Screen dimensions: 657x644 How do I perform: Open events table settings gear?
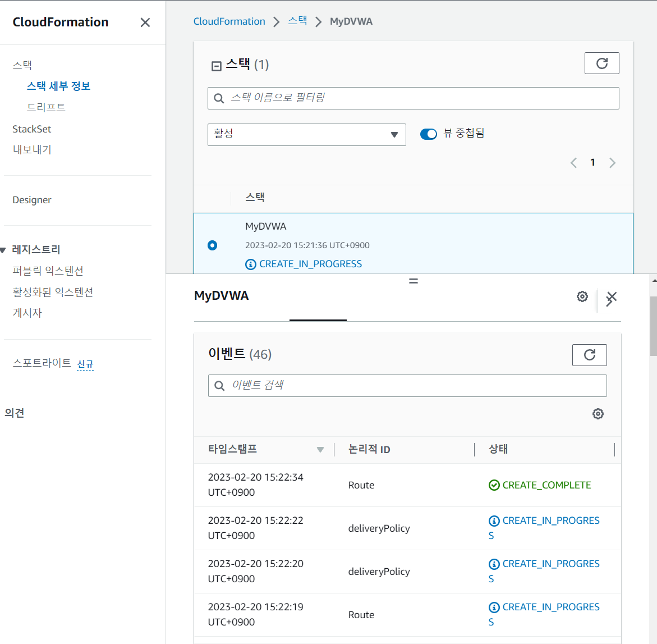tap(598, 414)
